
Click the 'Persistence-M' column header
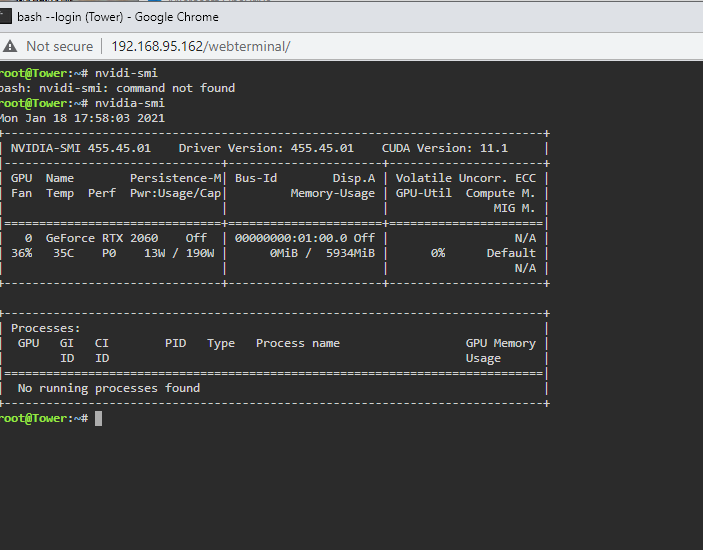tap(176, 178)
